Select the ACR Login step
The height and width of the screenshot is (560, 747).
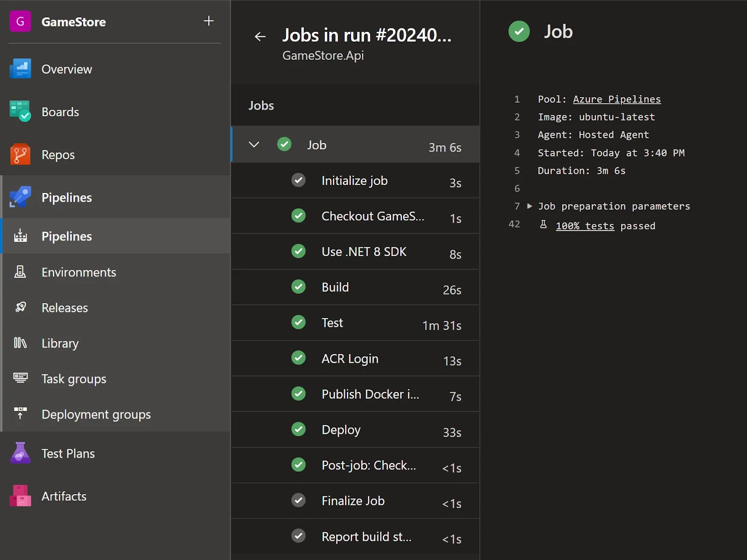pyautogui.click(x=355, y=358)
